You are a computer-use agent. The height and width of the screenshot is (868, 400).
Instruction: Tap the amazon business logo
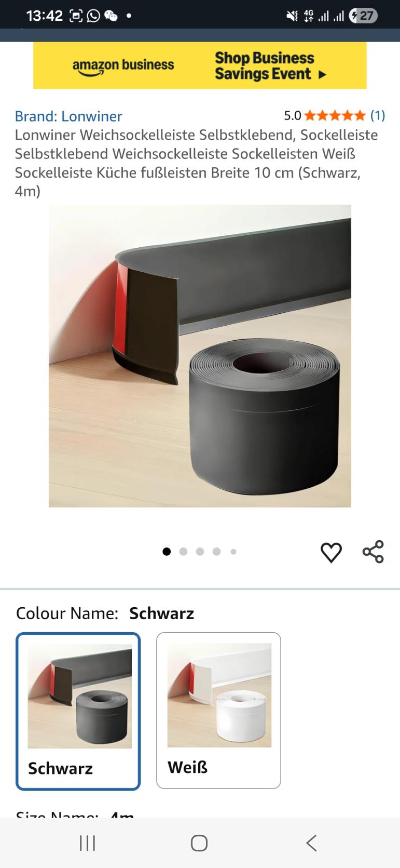123,66
